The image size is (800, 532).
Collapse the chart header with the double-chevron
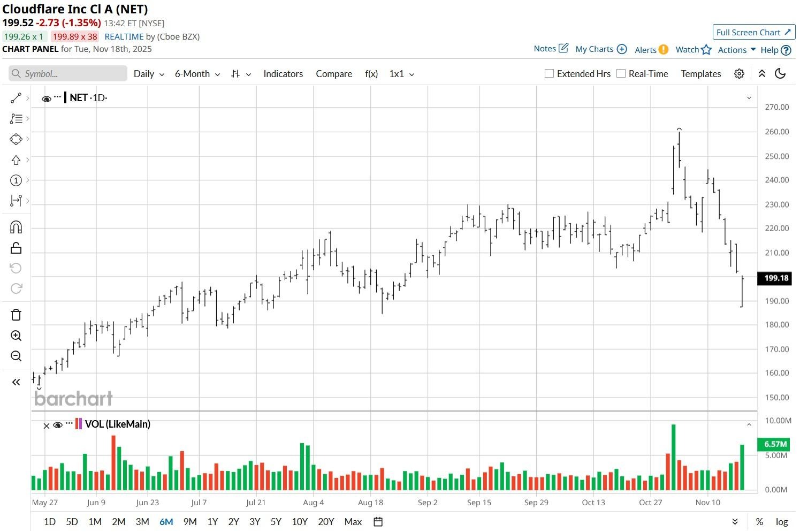click(x=762, y=74)
